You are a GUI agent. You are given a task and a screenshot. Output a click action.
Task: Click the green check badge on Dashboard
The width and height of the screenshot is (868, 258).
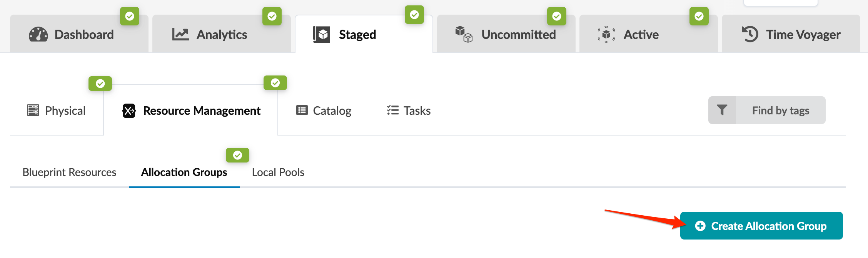pos(130,16)
